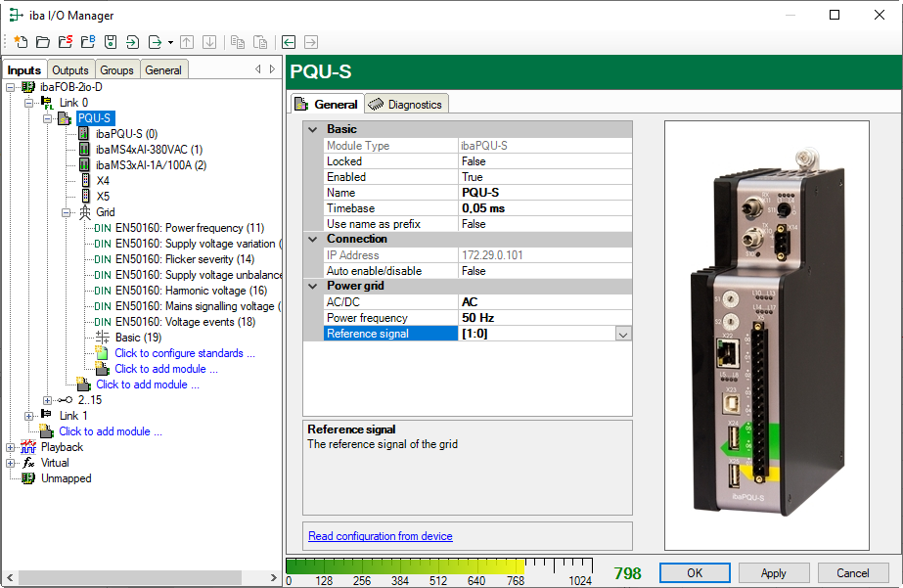Click the Grid node icon in tree
This screenshot has height=588, width=903.
point(84,212)
